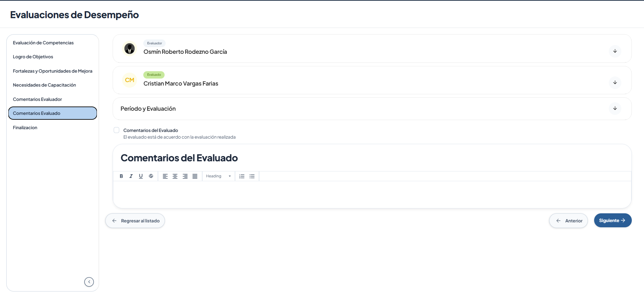The width and height of the screenshot is (644, 302).
Task: Click 'El evaluado está de acuerdo' description
Action: (x=180, y=137)
